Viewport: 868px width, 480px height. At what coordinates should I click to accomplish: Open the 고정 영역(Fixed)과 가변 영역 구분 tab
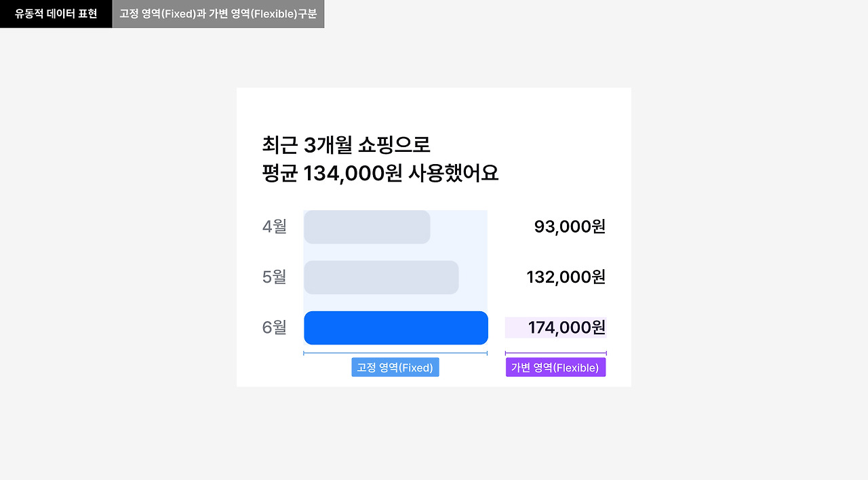(x=218, y=14)
